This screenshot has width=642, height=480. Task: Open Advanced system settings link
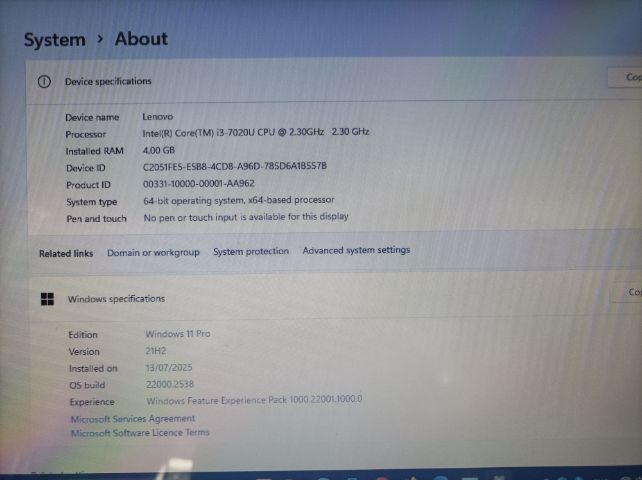(356, 250)
